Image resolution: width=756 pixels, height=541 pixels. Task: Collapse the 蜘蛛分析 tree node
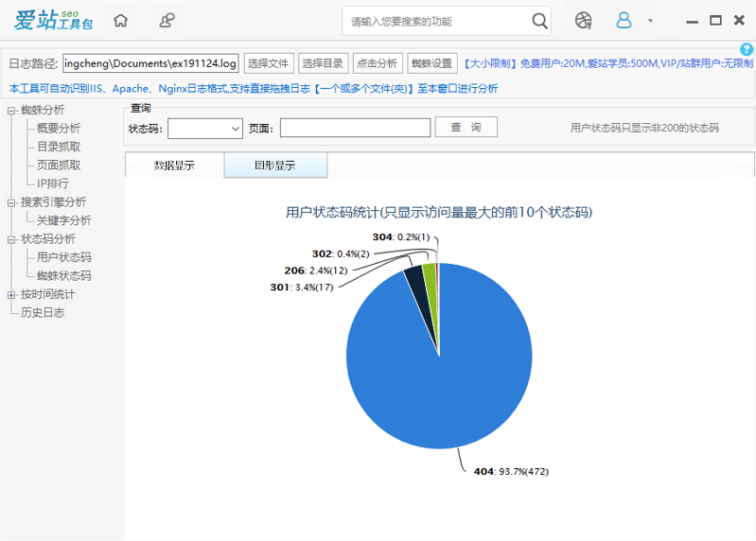pos(11,111)
